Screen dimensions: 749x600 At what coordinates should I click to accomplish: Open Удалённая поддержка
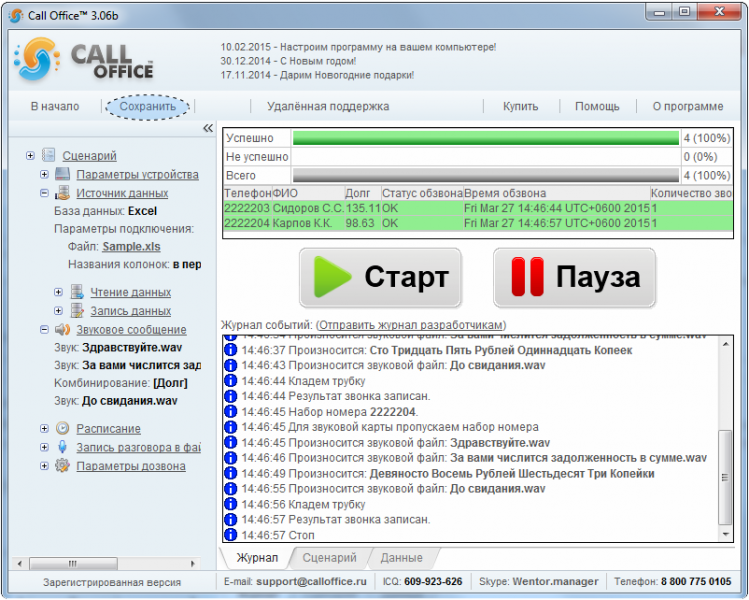point(328,107)
